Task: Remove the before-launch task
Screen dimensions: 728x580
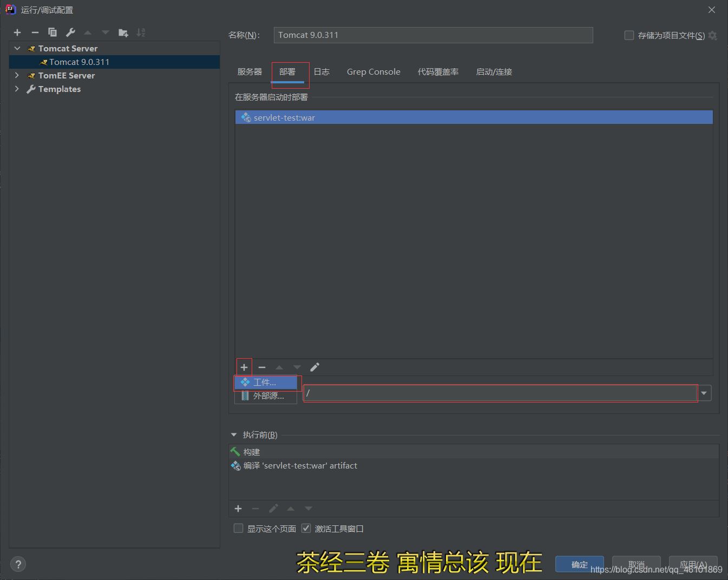Action: point(255,509)
